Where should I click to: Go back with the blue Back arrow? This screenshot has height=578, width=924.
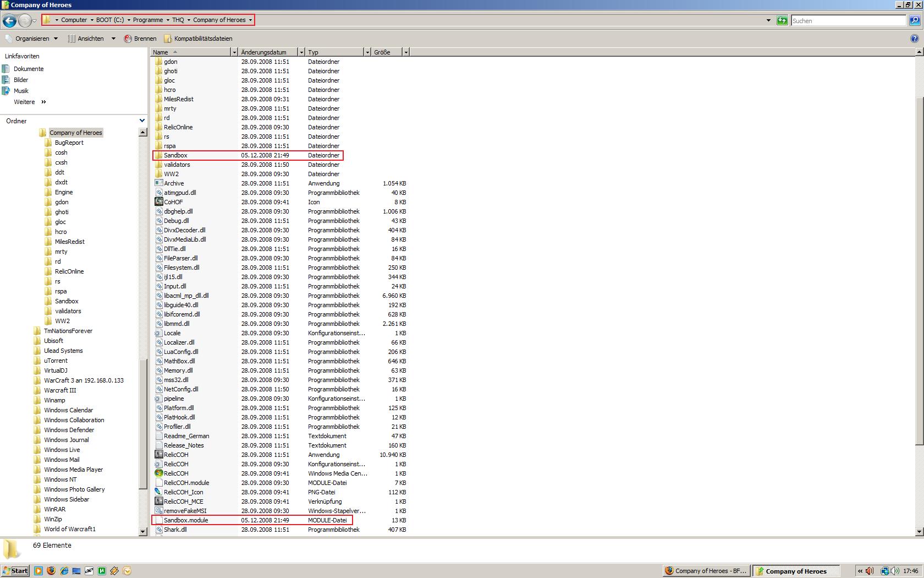click(9, 21)
